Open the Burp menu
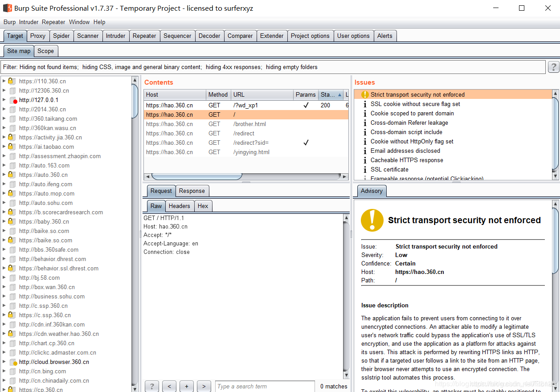The height and width of the screenshot is (392, 560). click(9, 22)
